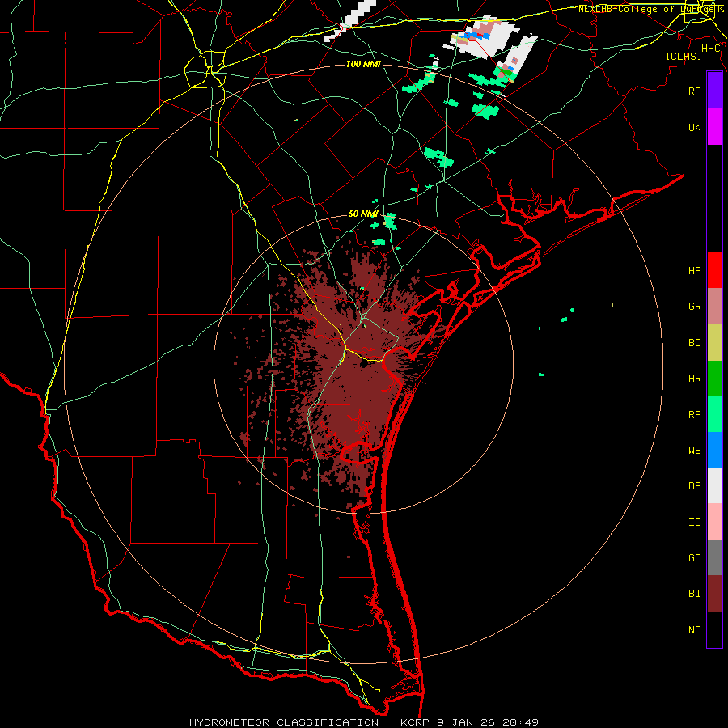Click the UK legend label
This screenshot has width=728, height=728.
(x=695, y=127)
